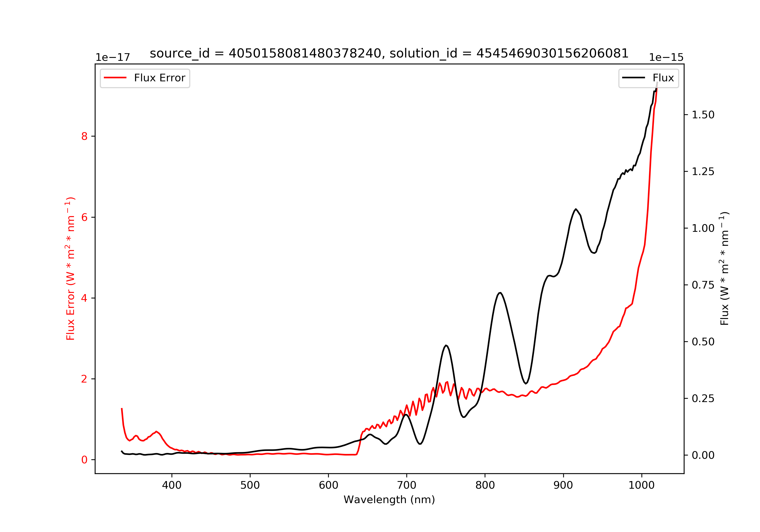Click the 0.75 tick on the right axis

(703, 285)
